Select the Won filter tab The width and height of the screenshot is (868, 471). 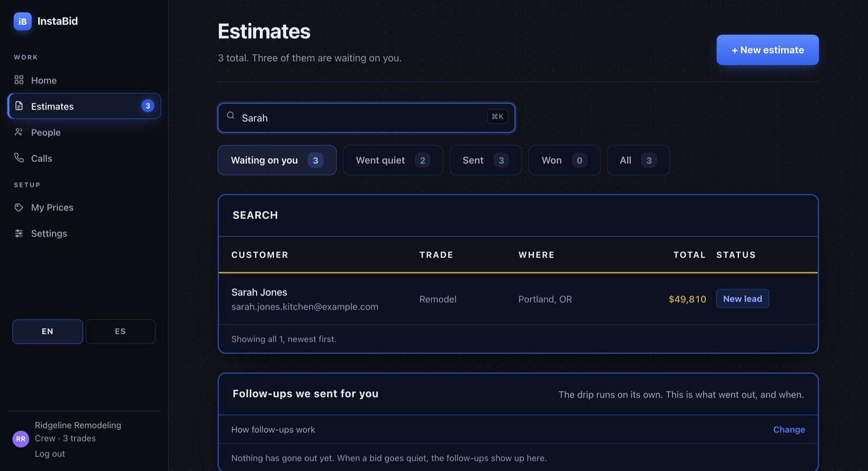[x=564, y=160]
